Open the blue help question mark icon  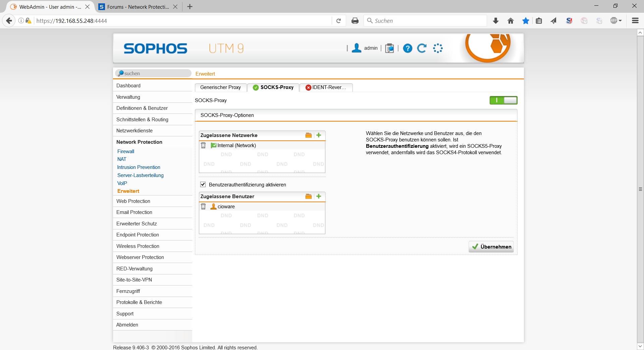click(x=408, y=48)
